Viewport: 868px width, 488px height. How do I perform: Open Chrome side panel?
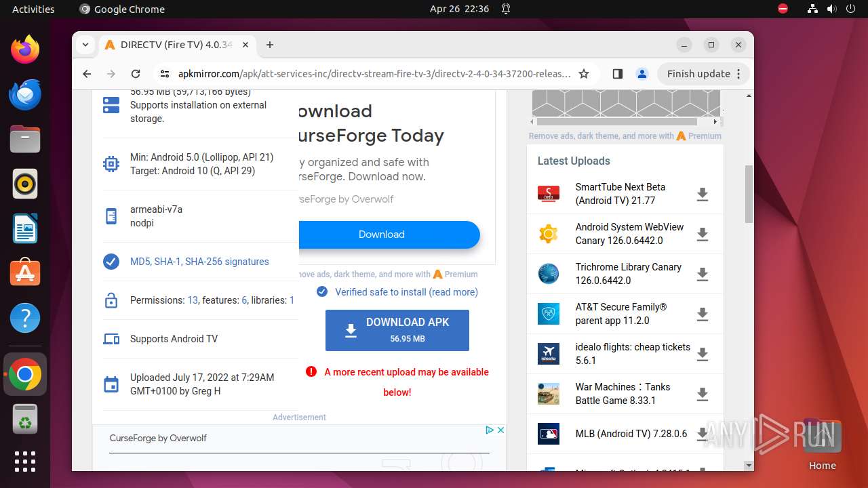pos(617,74)
